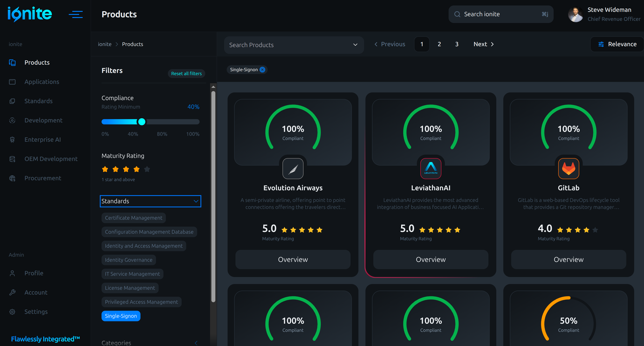Click the Compliance rating slider handle
The height and width of the screenshot is (346, 644).
[x=142, y=122]
